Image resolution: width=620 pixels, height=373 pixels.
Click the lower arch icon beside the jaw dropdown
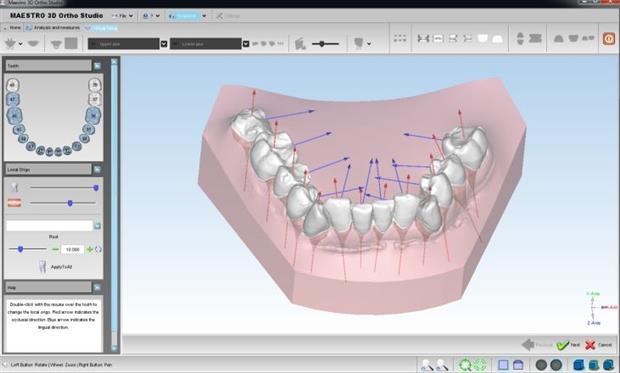tap(33, 43)
